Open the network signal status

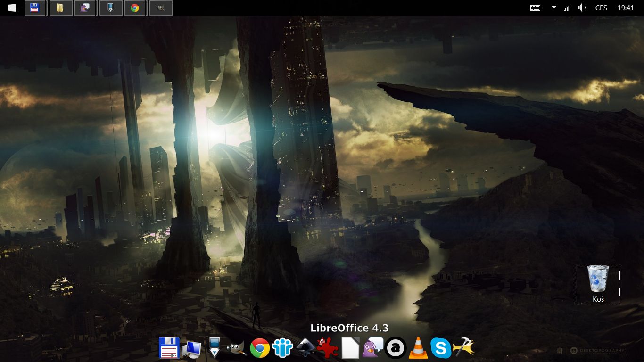click(567, 8)
